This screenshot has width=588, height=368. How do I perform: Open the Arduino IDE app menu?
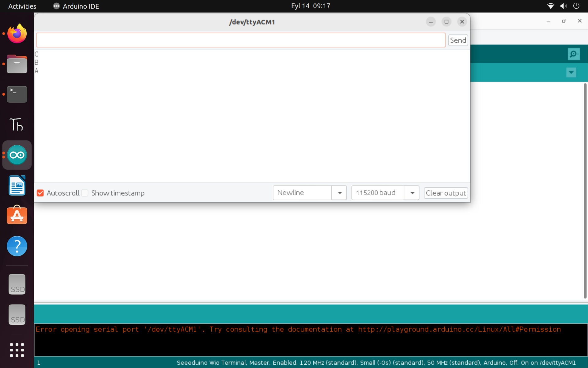click(77, 6)
